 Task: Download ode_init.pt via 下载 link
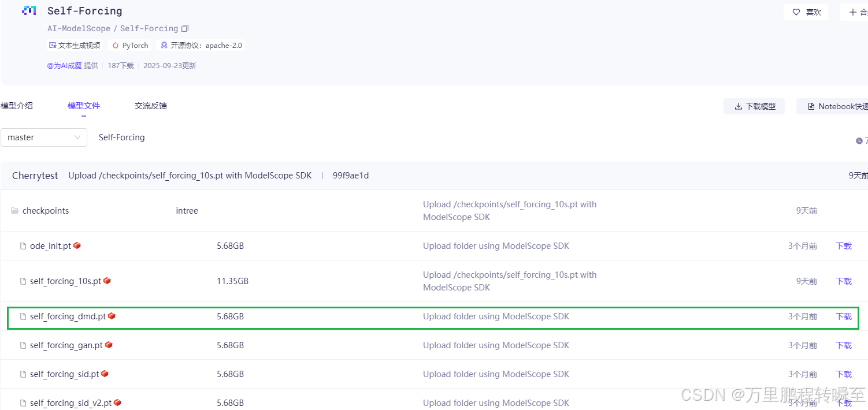point(844,246)
